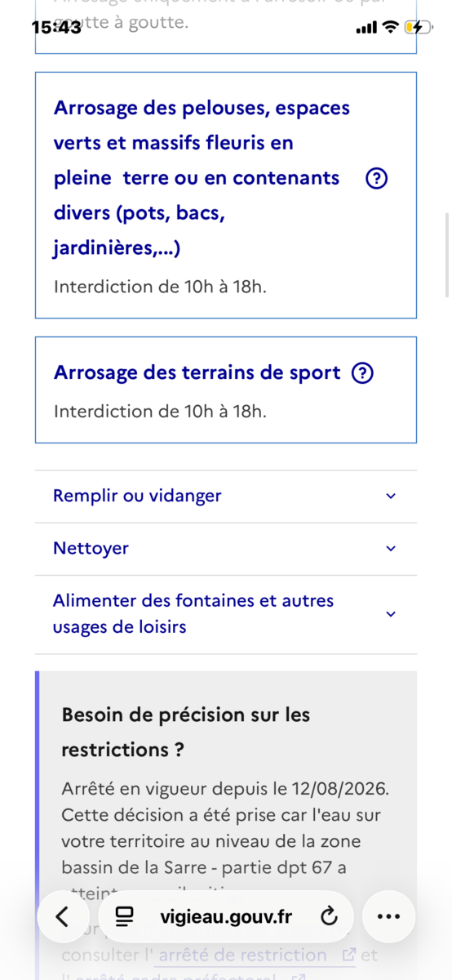
Task: Tap the 15:43 clock in status bar
Action: coord(56,27)
